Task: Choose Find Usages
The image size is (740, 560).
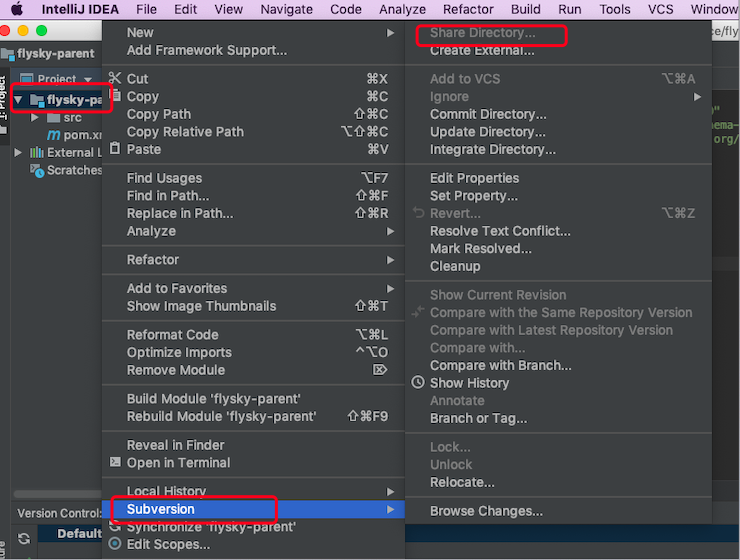Action: pos(253,178)
